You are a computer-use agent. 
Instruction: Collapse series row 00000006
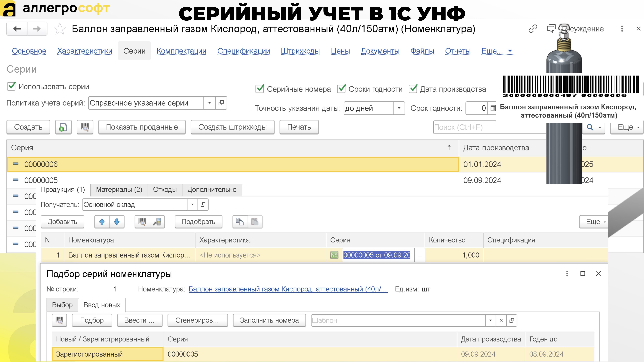click(15, 164)
